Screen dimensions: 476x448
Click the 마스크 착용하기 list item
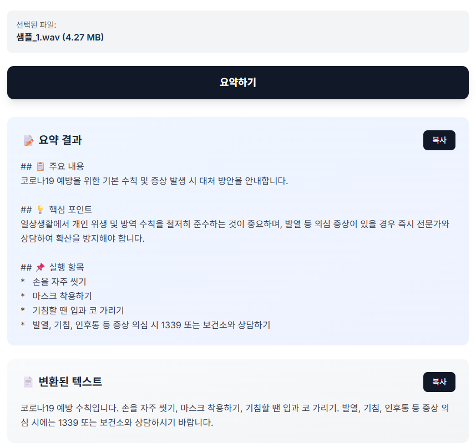(62, 296)
